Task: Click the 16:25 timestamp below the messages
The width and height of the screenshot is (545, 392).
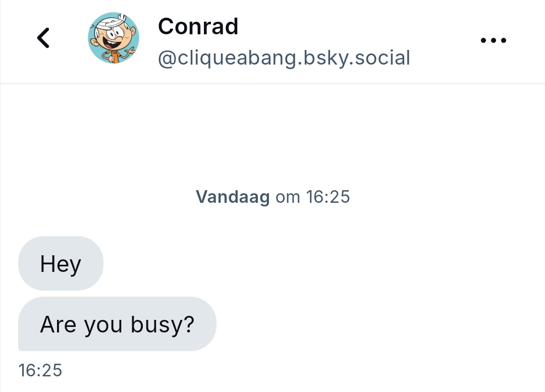Action: pos(40,370)
